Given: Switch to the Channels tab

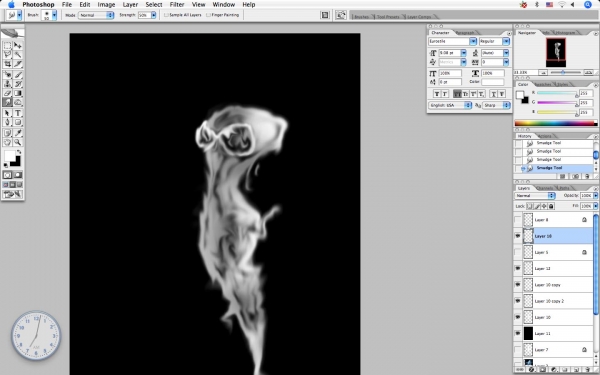Looking at the screenshot, I should point(545,188).
